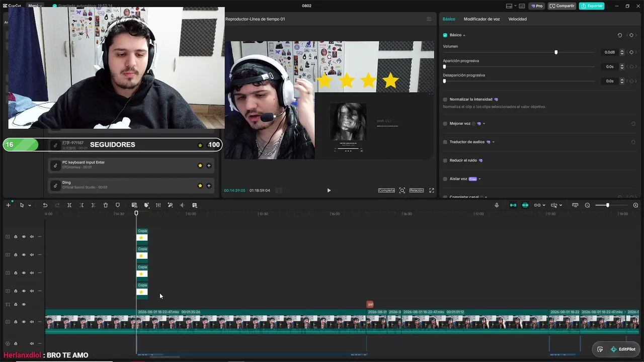The image size is (644, 362).
Task: Hide the main video track
Action: 24,321
